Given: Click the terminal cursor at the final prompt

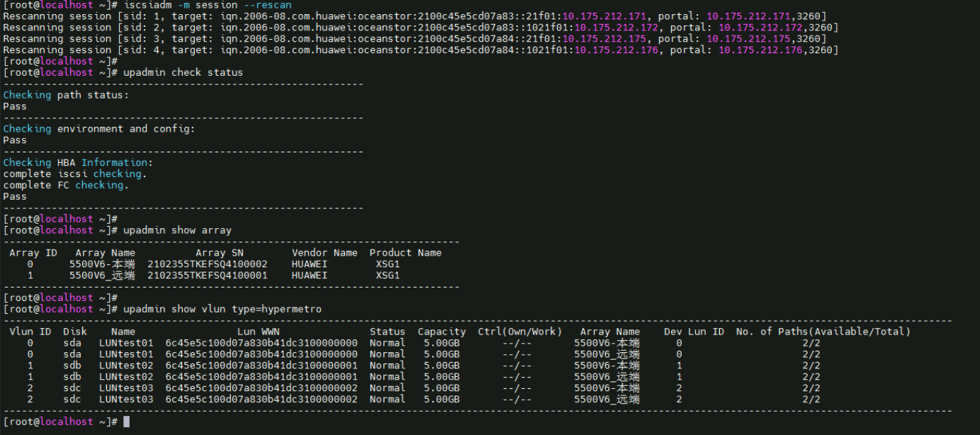Looking at the screenshot, I should tap(127, 422).
